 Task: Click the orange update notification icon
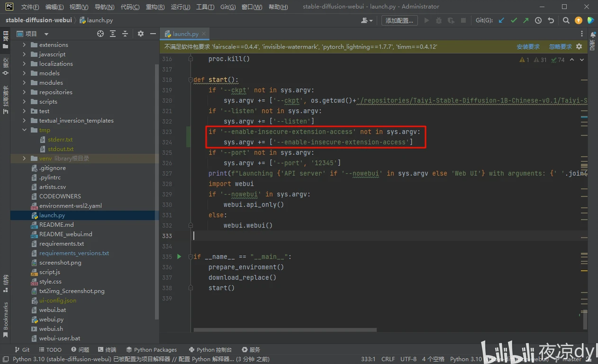coord(578,21)
